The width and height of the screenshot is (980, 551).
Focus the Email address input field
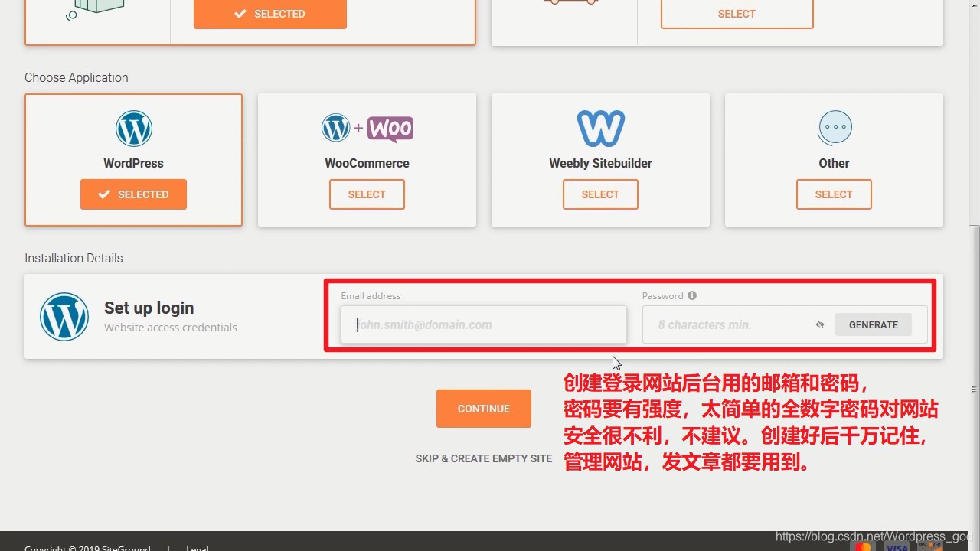(484, 324)
